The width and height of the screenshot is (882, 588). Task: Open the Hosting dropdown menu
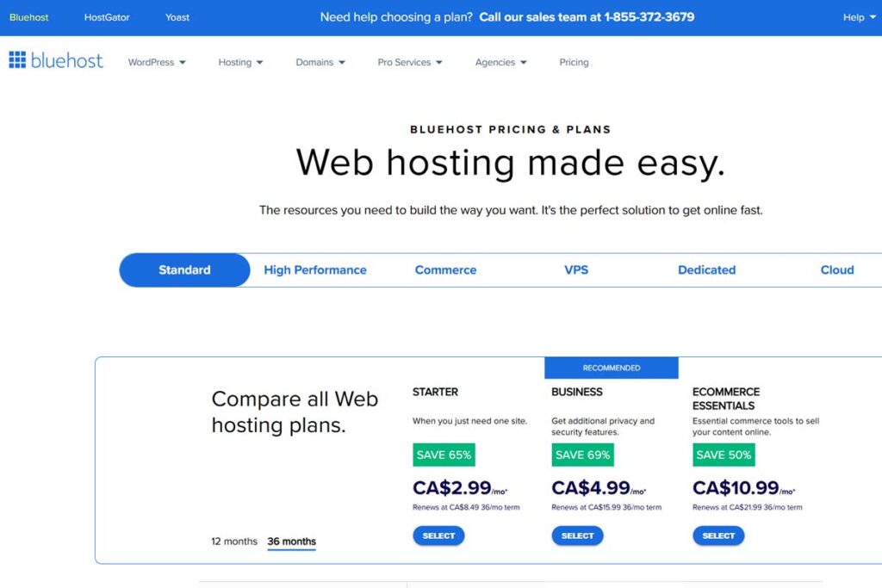pos(239,62)
